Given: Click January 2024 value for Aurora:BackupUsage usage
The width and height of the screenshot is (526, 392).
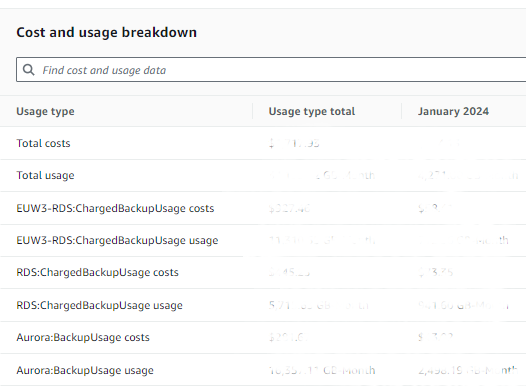Looking at the screenshot, I should 468,370.
